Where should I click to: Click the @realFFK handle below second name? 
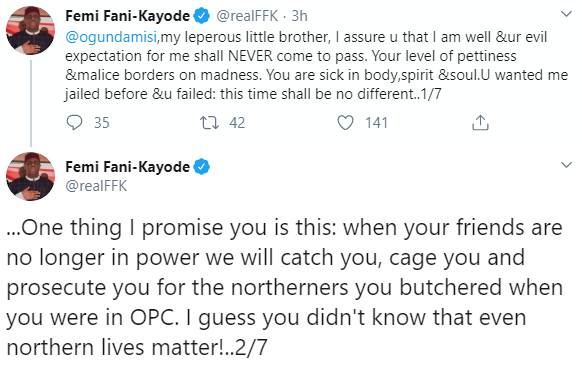click(96, 186)
